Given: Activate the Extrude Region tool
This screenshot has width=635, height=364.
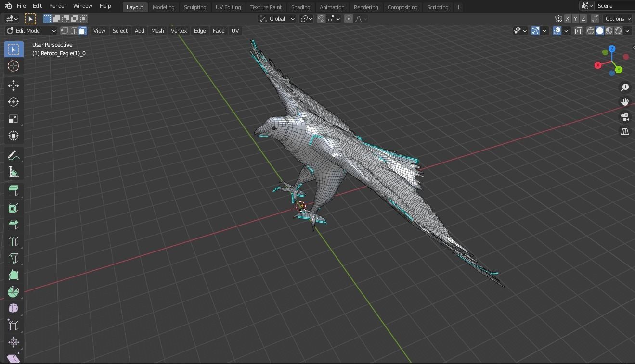Looking at the screenshot, I should pos(13,191).
